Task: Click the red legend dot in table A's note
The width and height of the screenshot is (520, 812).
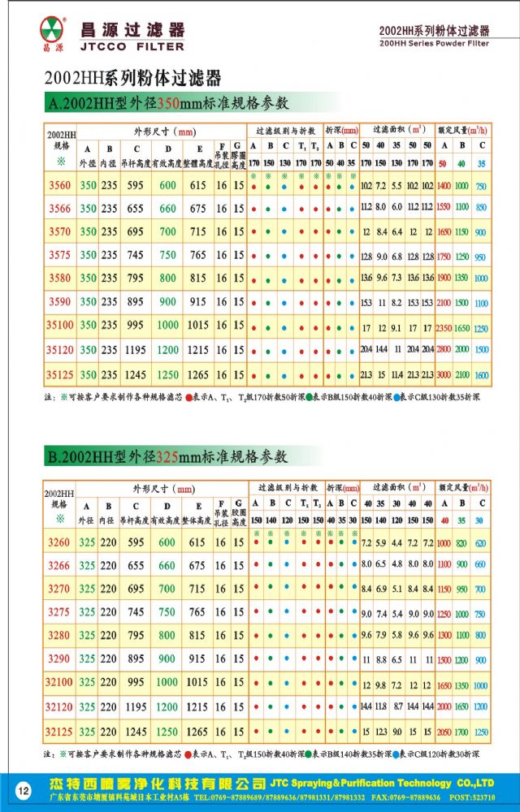Action: click(x=188, y=398)
